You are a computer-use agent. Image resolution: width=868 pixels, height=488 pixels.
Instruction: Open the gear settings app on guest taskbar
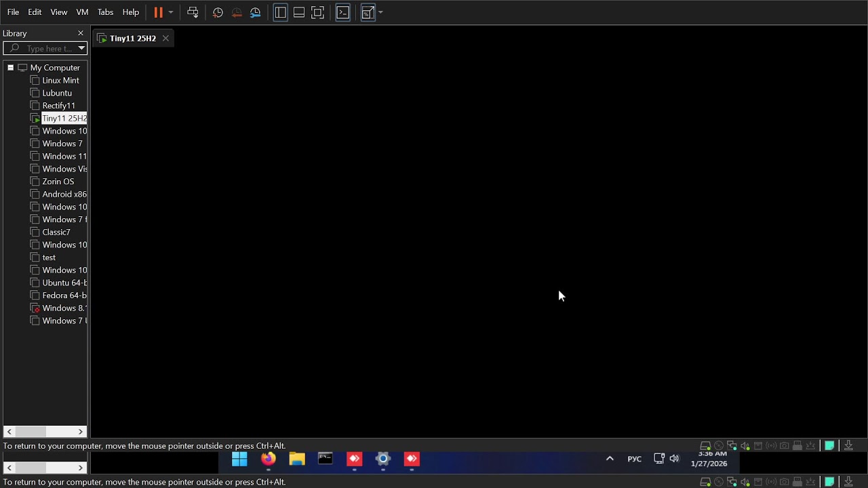pos(383,460)
